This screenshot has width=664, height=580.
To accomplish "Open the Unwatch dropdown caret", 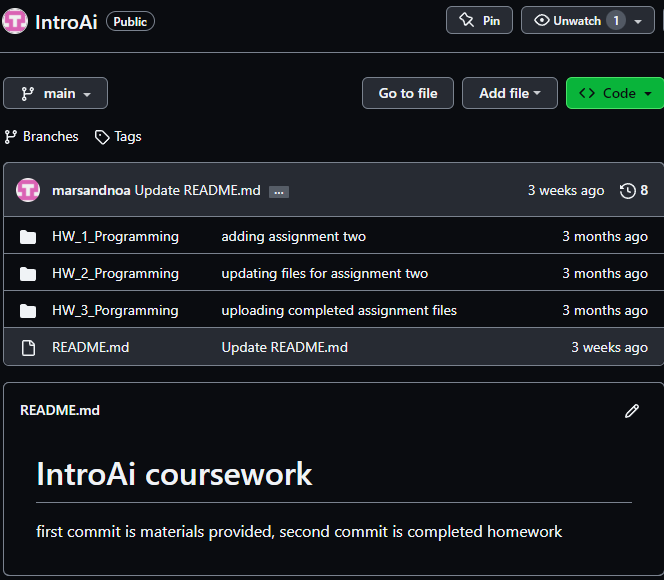I will click(638, 21).
